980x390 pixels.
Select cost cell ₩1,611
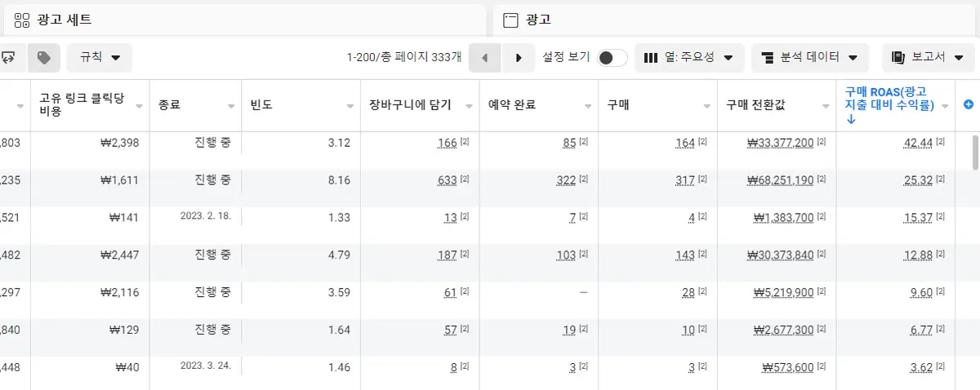119,180
